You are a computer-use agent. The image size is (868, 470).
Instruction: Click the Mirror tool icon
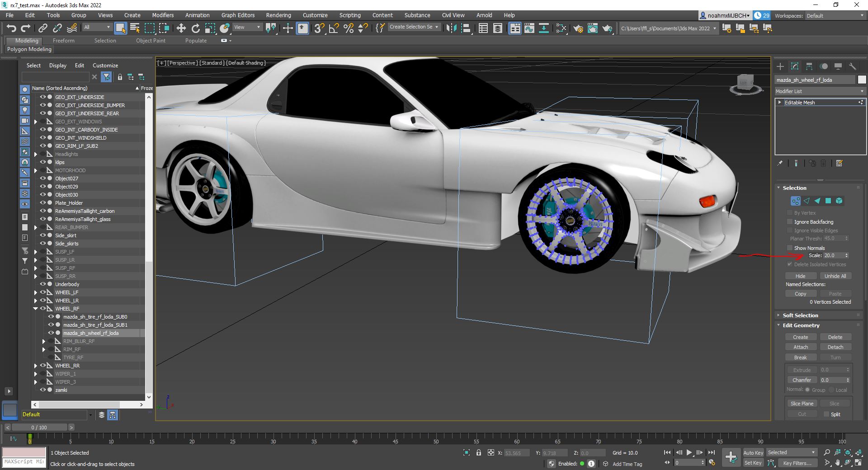click(x=451, y=28)
